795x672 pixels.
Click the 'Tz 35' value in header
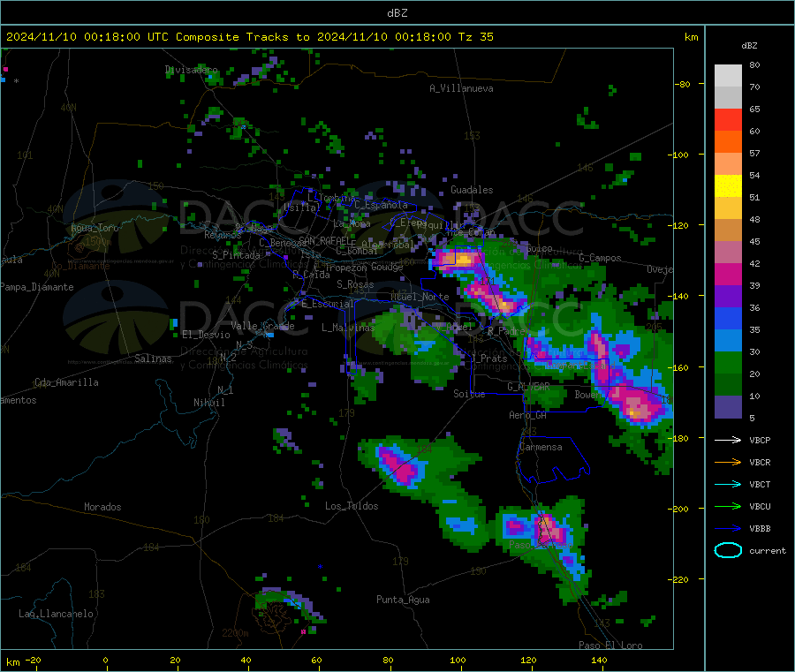click(475, 37)
